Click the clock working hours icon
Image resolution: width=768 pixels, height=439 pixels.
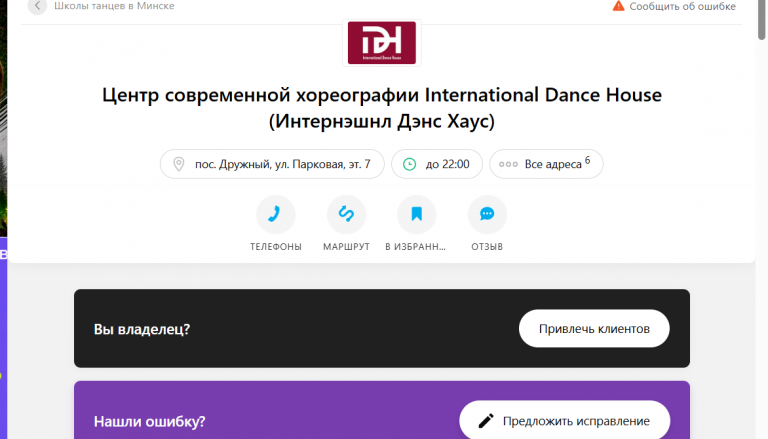409,164
